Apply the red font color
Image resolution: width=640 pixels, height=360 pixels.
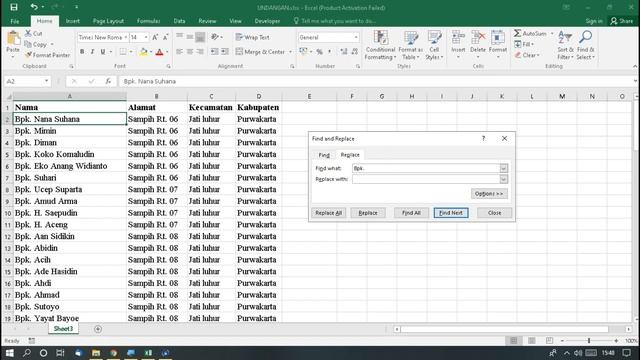160,52
